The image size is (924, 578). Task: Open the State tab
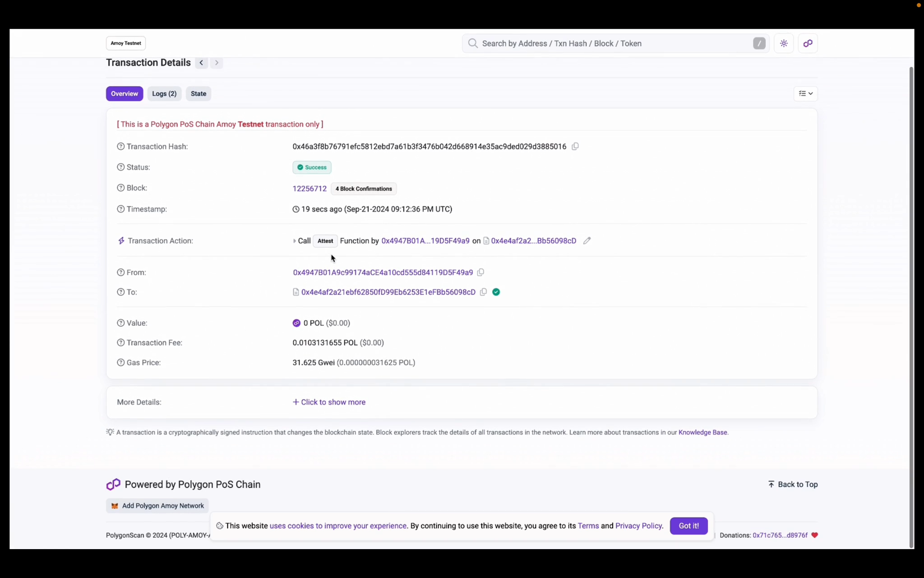tap(199, 93)
